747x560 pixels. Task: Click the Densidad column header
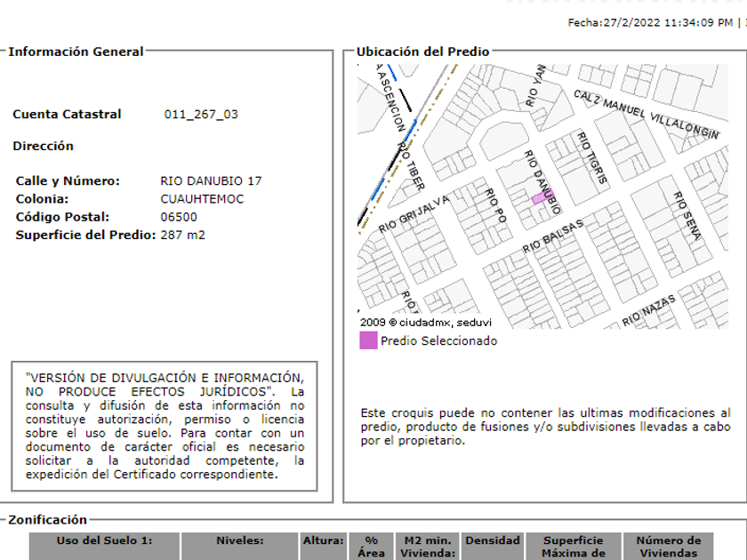493,546
